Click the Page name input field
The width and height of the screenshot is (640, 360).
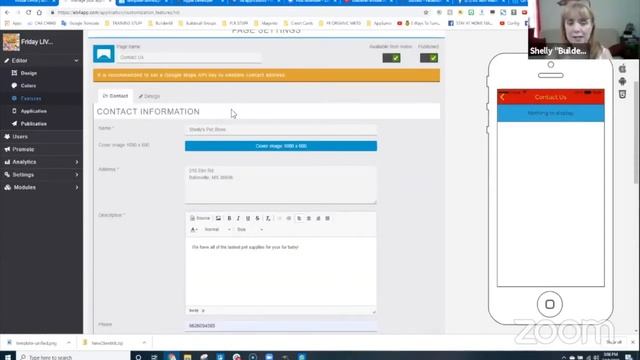tap(189, 58)
